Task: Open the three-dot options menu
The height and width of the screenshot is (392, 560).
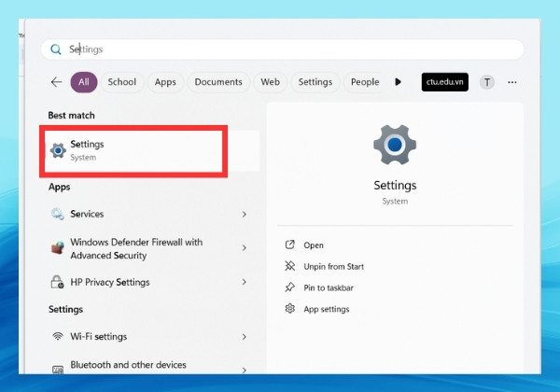Action: (512, 82)
